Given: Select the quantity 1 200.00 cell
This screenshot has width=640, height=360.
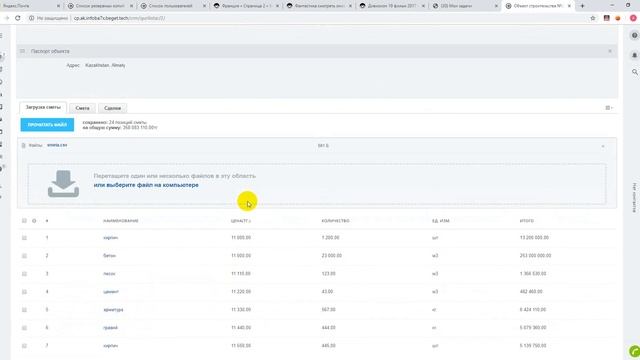Looking at the screenshot, I should click(x=330, y=238).
